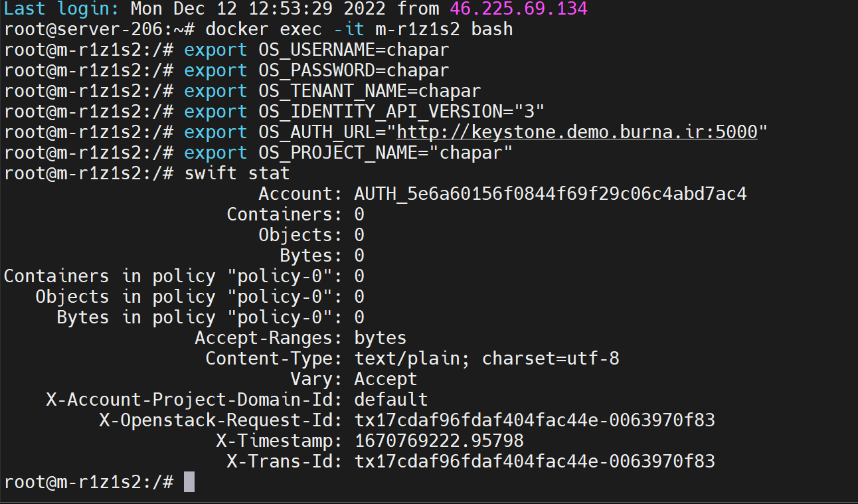Click the X-Account-Project-Domain-Id 'default' value
The height and width of the screenshot is (504, 858).
390,399
